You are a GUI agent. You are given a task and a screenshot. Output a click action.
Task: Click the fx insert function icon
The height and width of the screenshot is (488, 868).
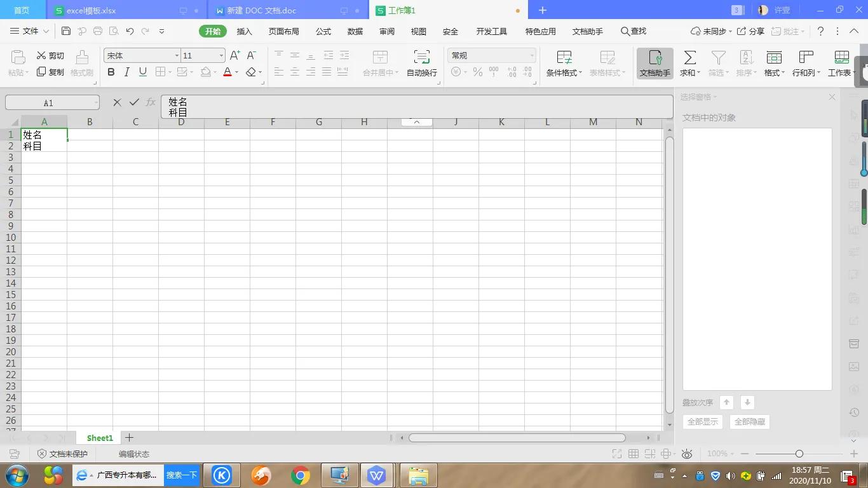[151, 102]
